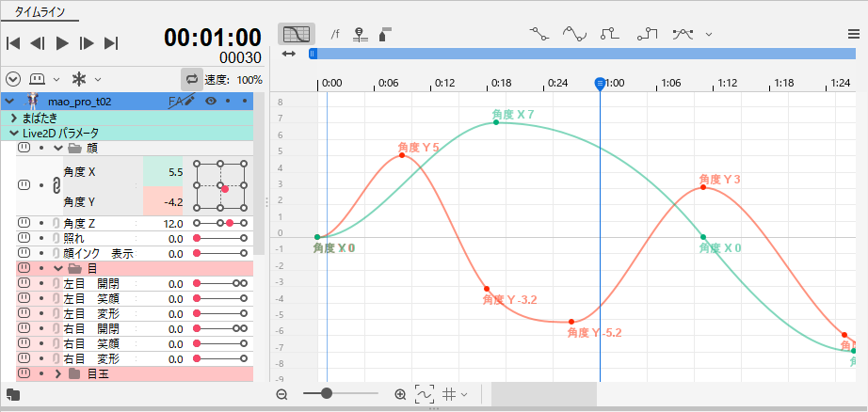
Task: Expand the まばたき group
Action: 14,118
